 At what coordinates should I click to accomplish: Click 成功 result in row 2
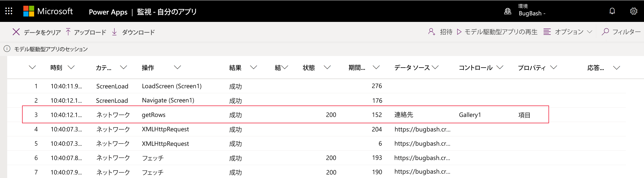click(236, 101)
